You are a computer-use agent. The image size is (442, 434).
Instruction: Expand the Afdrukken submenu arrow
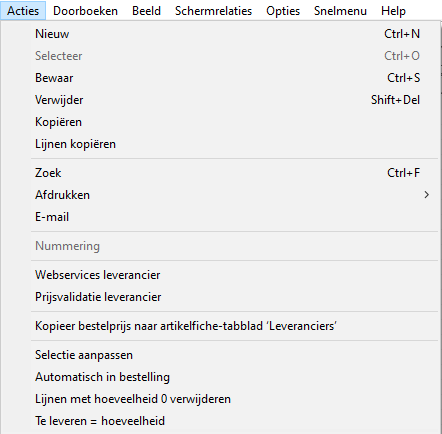426,195
